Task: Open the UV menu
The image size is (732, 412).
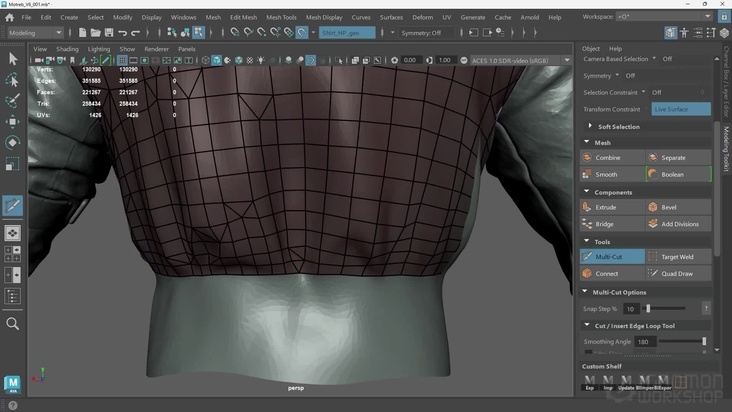Action: (447, 17)
